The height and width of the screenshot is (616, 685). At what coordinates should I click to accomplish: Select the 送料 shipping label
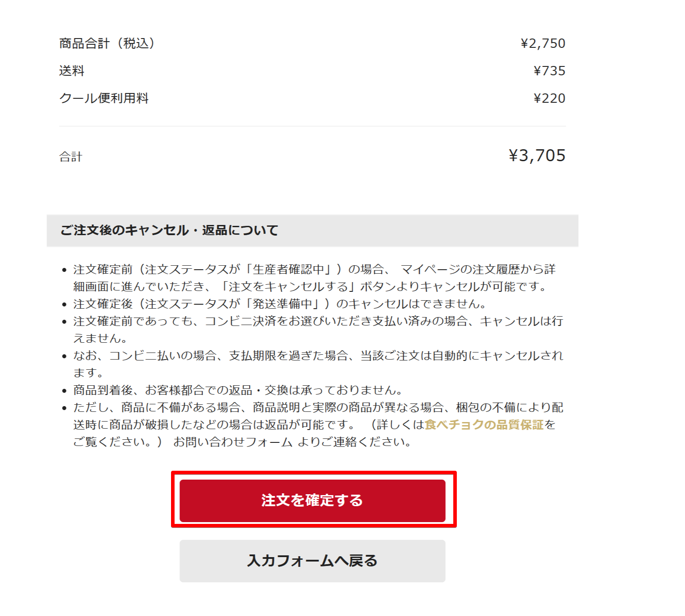coord(72,71)
